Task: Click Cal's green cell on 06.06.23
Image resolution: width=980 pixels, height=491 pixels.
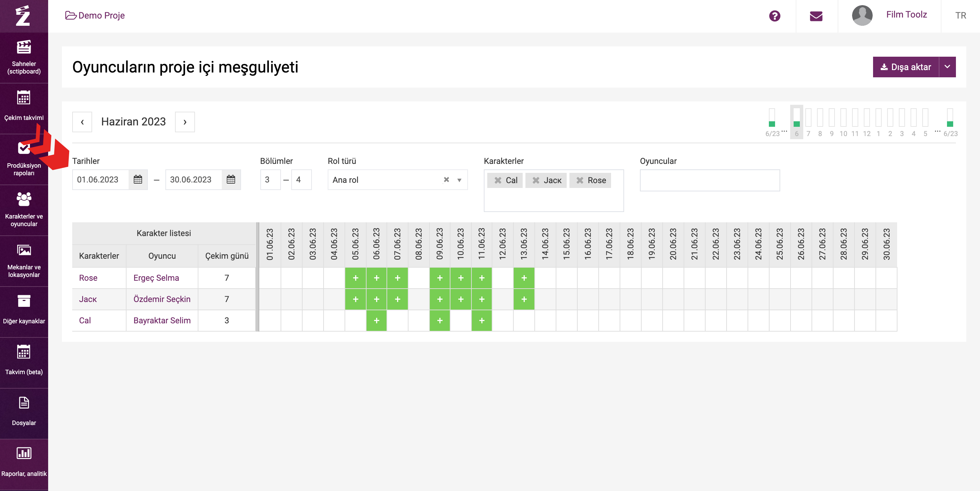Action: click(x=376, y=321)
